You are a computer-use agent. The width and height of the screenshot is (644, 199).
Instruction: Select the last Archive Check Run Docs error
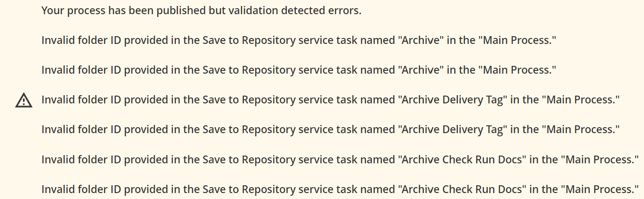click(x=340, y=189)
